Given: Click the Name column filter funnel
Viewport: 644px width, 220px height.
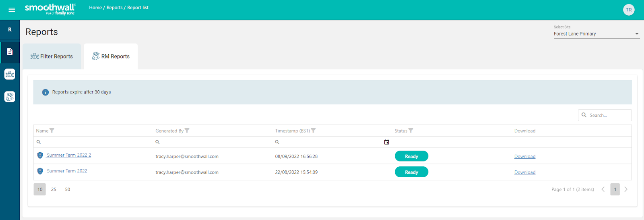Looking at the screenshot, I should click(x=52, y=131).
